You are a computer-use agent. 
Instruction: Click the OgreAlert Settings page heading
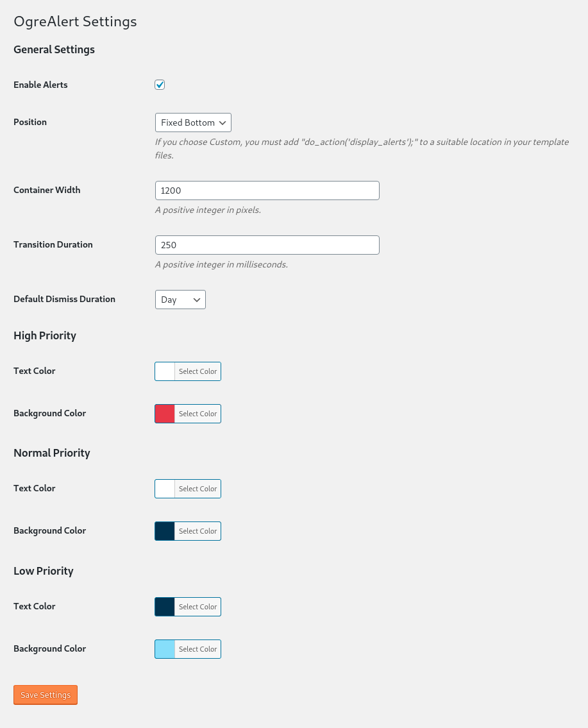click(75, 21)
